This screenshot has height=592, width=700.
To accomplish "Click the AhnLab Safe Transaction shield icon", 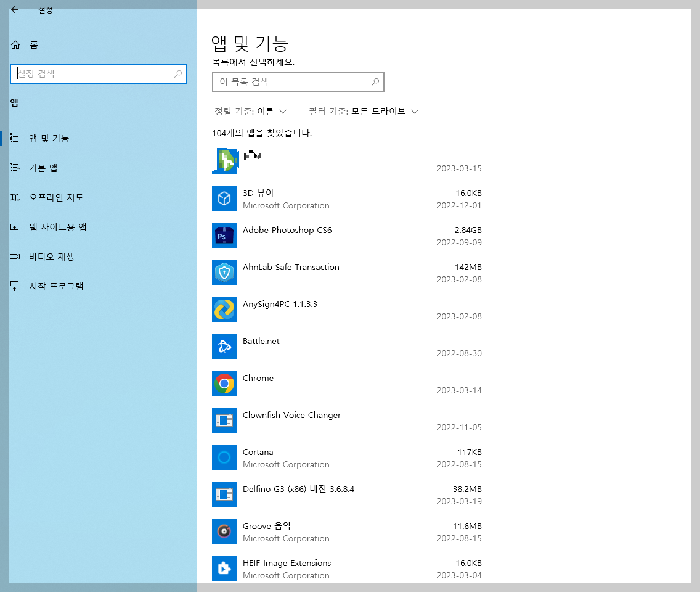I will tap(224, 273).
